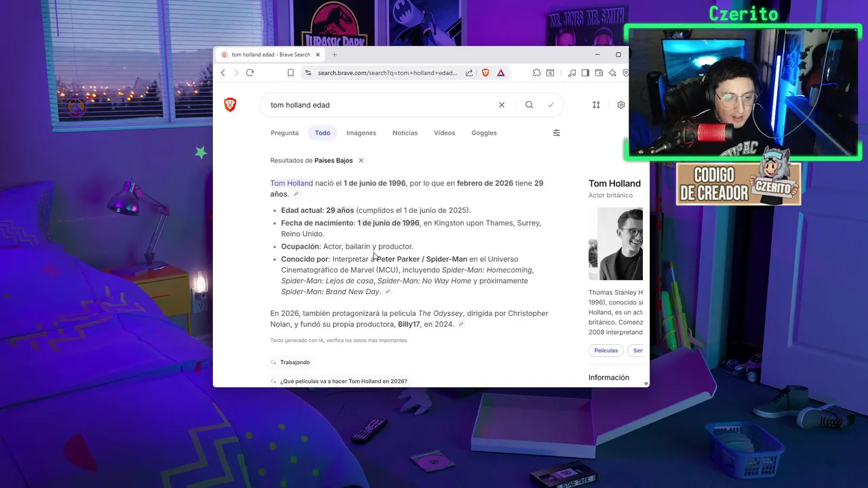This screenshot has width=868, height=488.
Task: Submit search with the magnifier icon
Action: coord(529,105)
